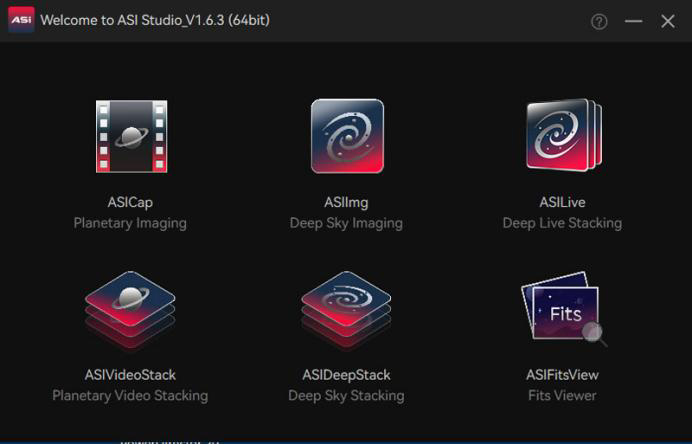Image resolution: width=692 pixels, height=444 pixels.
Task: Open the ASILive stacked galaxy icon
Action: click(x=564, y=135)
